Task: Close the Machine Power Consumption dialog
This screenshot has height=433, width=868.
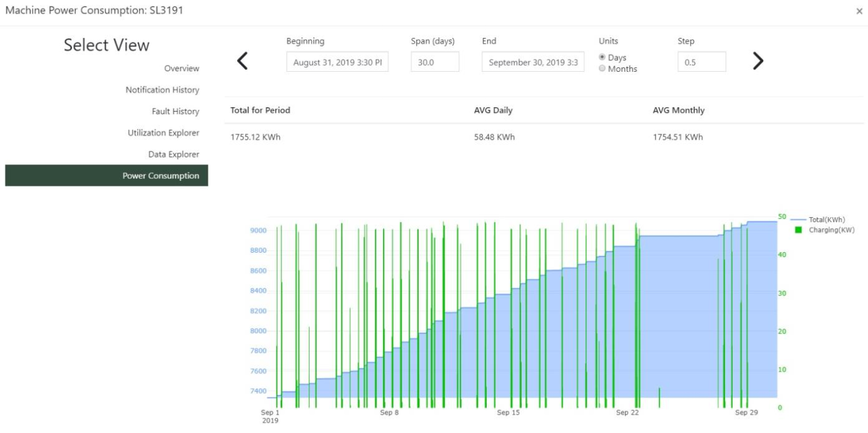Action: (x=859, y=11)
